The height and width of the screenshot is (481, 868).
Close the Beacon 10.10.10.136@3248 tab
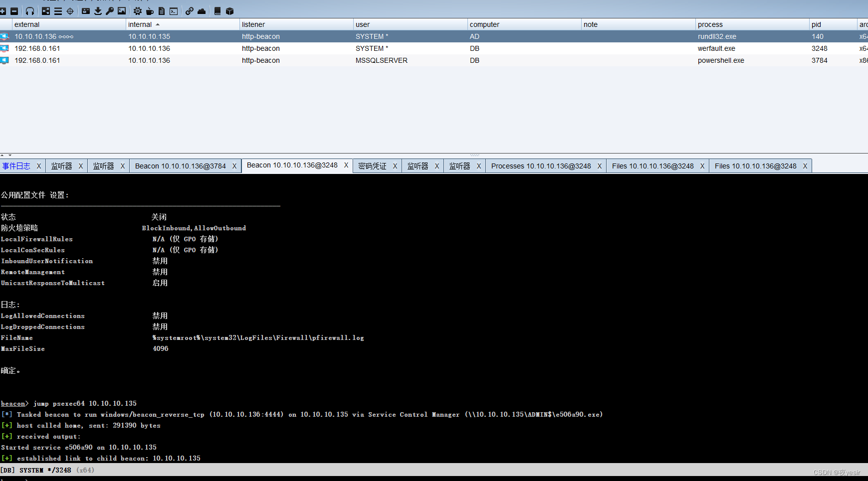click(x=346, y=165)
